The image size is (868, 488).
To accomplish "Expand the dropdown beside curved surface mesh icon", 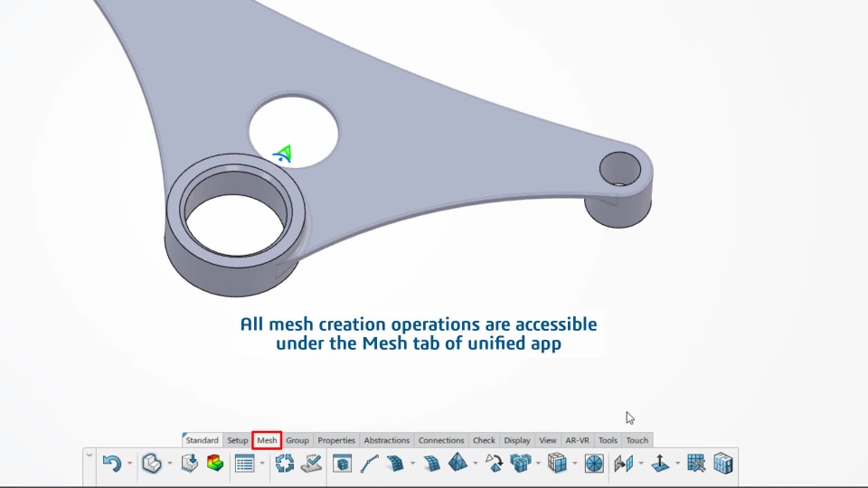I will click(x=412, y=463).
